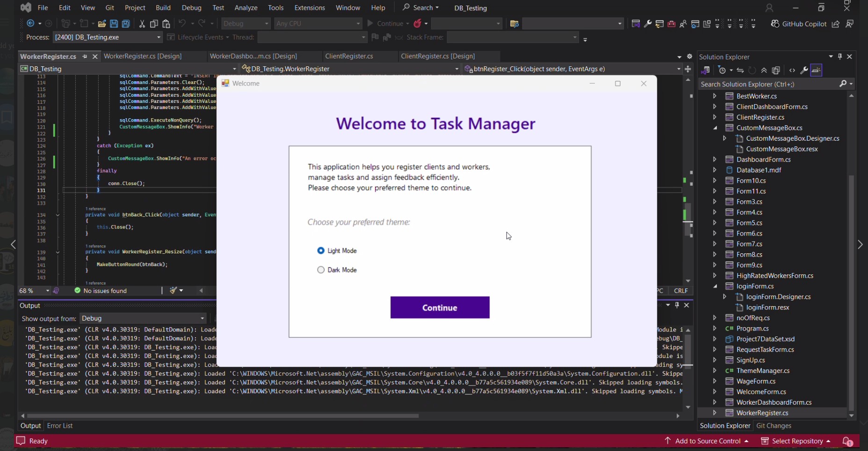
Task: Click the No issues found indicator
Action: (x=101, y=291)
